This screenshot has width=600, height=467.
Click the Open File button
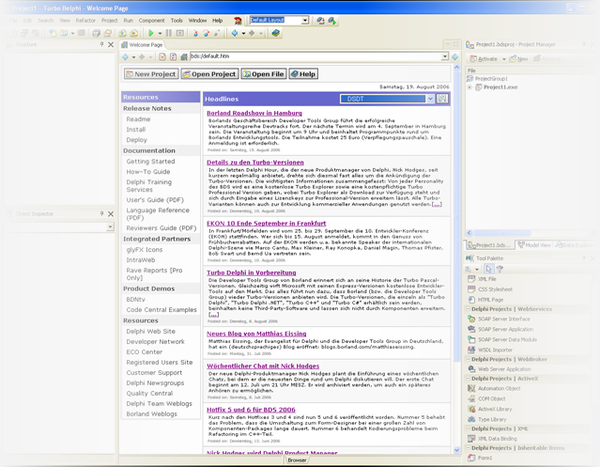264,74
